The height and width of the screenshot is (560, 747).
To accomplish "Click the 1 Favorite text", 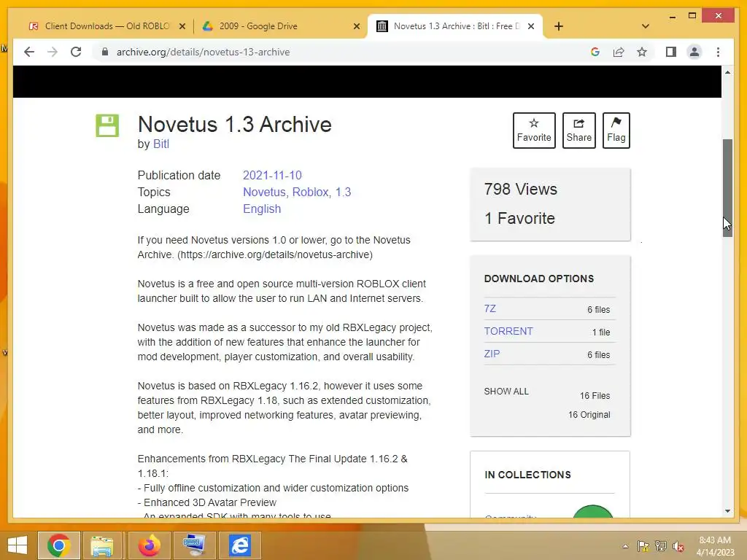I will 519,218.
